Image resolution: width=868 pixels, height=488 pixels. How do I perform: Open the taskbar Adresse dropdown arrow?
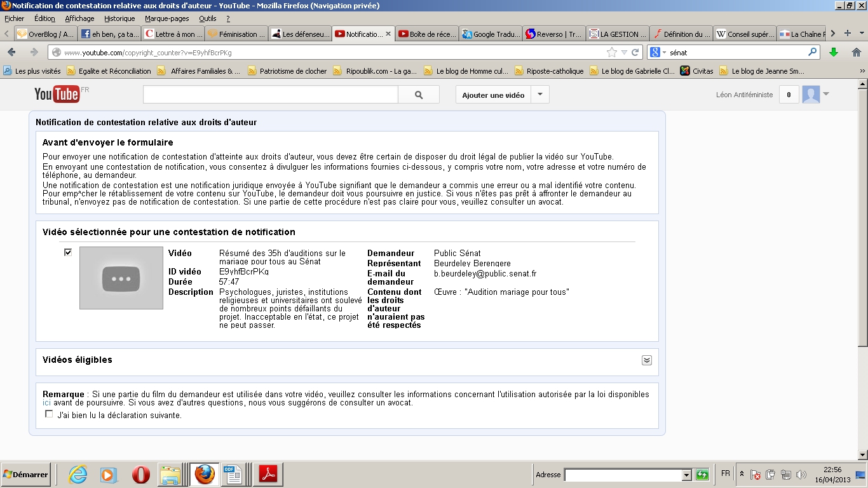[x=686, y=475]
